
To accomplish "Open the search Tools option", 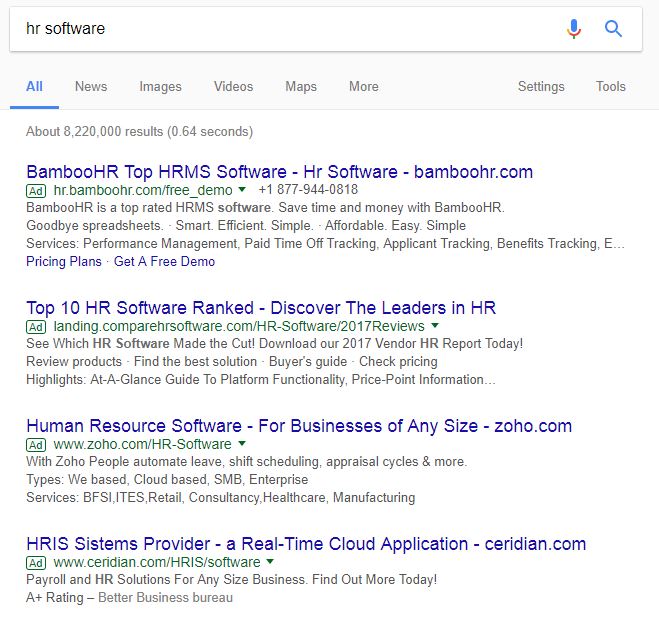I will [611, 87].
